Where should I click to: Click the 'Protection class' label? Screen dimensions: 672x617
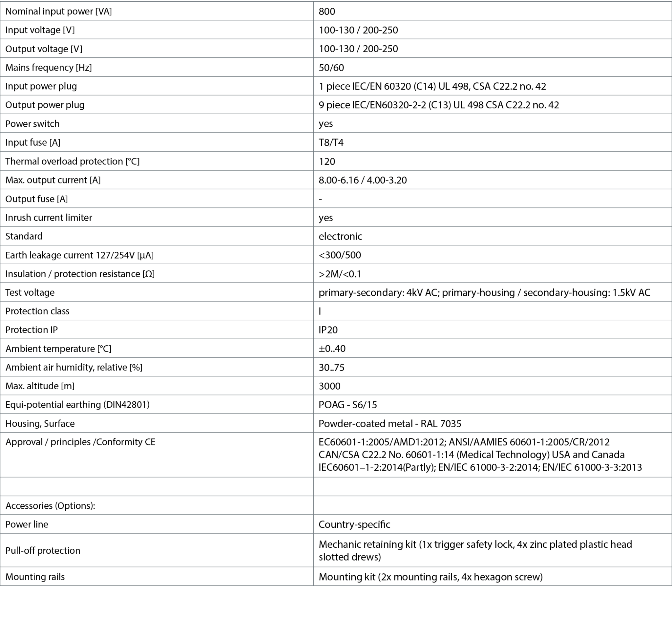pyautogui.click(x=37, y=311)
